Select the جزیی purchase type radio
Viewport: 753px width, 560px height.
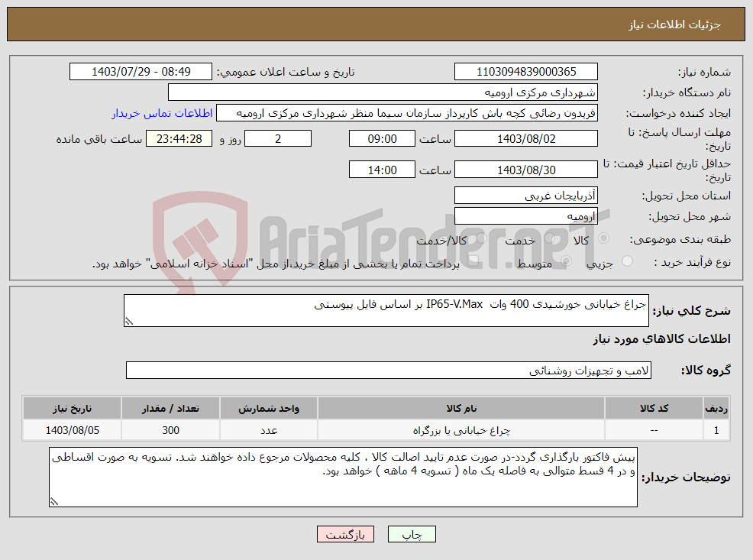627,261
